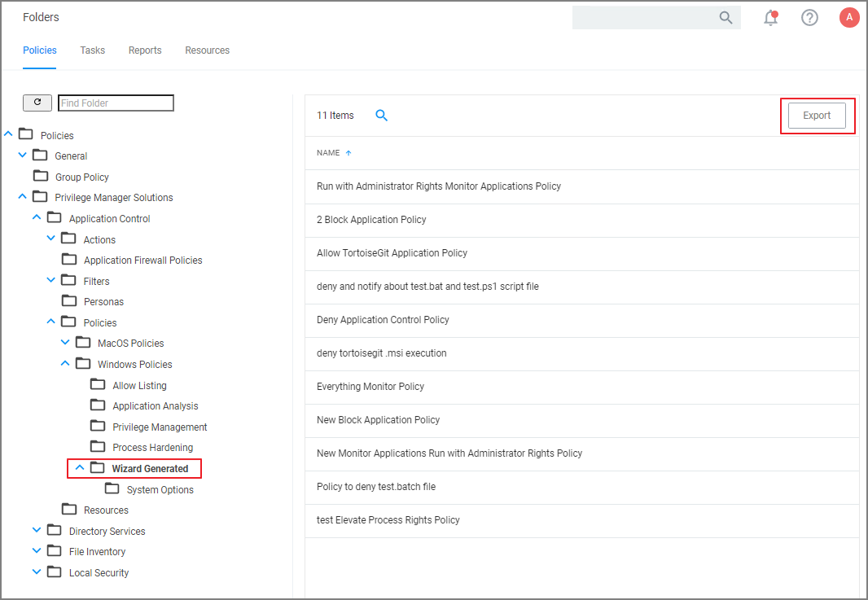
Task: Click into the Find Folder field
Action: pos(116,103)
